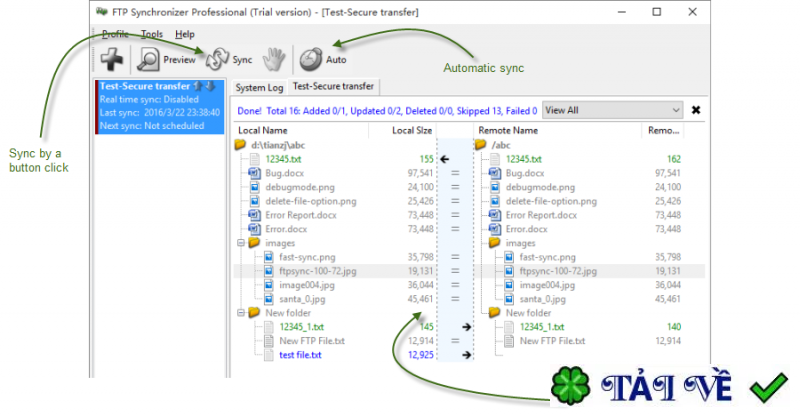Open the Tools menu
This screenshot has width=800, height=417.
tap(152, 34)
